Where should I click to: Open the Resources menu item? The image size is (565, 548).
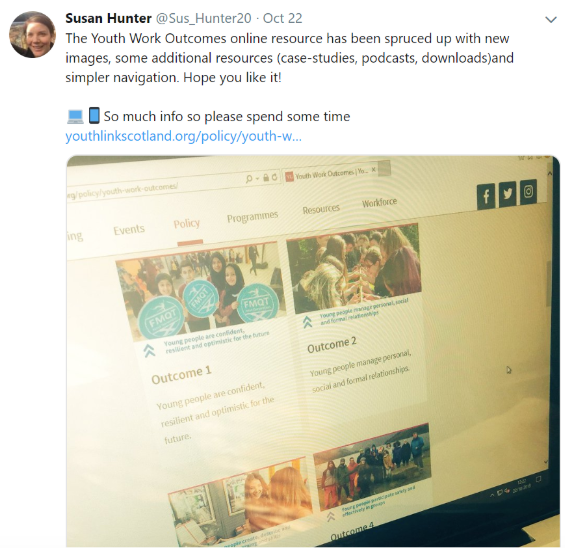click(x=321, y=209)
